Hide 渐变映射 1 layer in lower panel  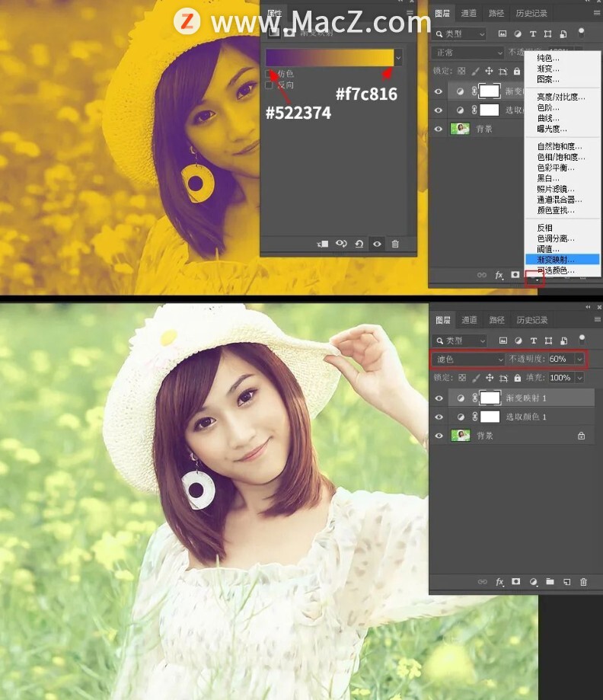(x=439, y=398)
